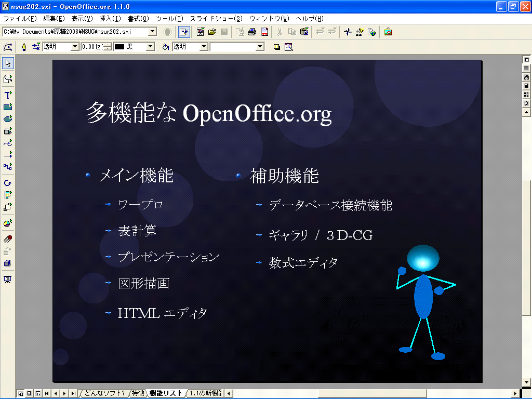This screenshot has height=399, width=532.
Task: Expand the line color dropdown showing 黒
Action: tap(150, 47)
